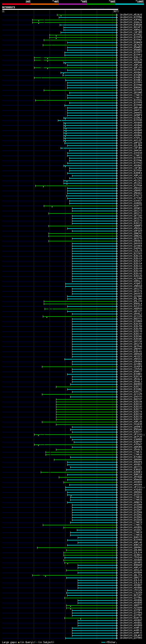The width and height of the screenshot is (146, 644).
Task: Click the orange ~40% identity legend bar
Action: tap(45, 4)
